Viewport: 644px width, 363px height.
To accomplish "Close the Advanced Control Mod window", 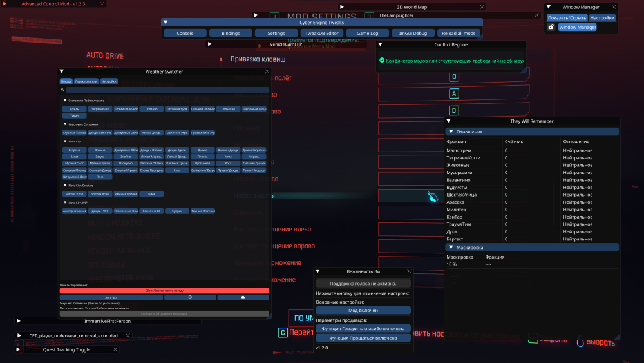I will pos(102,4).
